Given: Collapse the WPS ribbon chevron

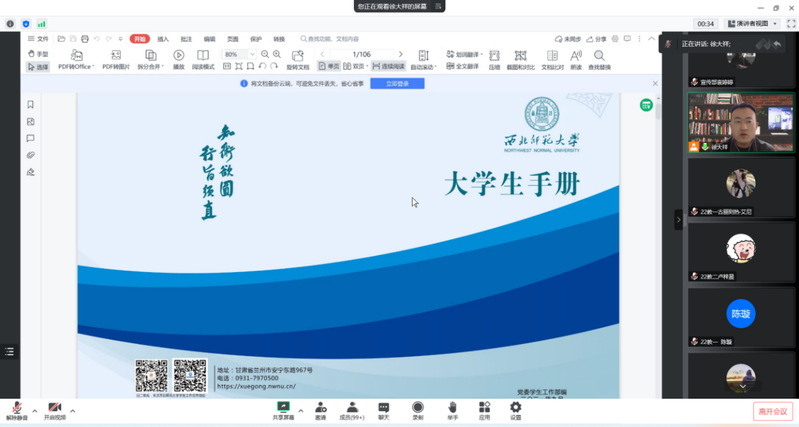Looking at the screenshot, I should coord(651,39).
